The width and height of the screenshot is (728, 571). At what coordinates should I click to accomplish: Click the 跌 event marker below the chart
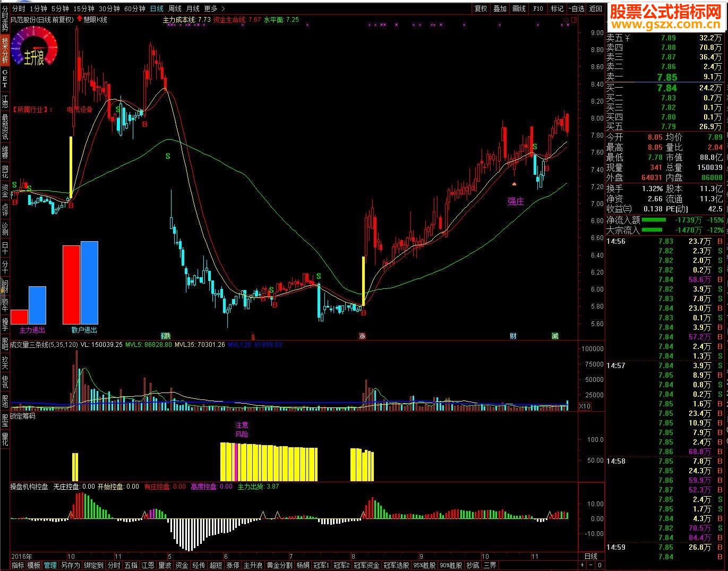pyautogui.click(x=166, y=336)
